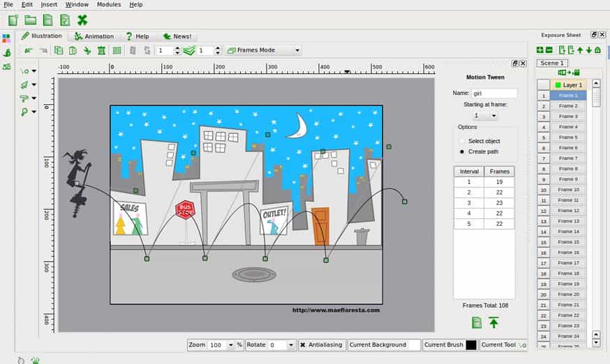
Task: Select Frame 2 in the Exposure Sheet
Action: coord(568,106)
